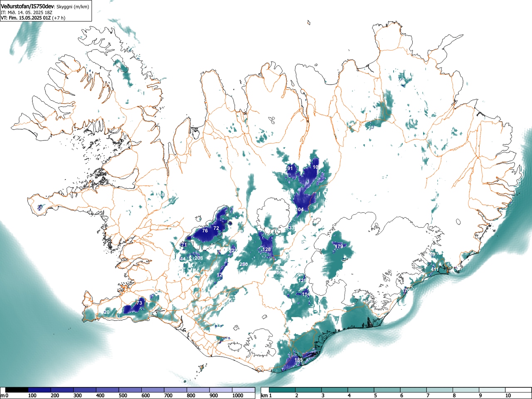Click the '100' tick label on the metre legend
Screen dimensions: 532x399
(32, 396)
